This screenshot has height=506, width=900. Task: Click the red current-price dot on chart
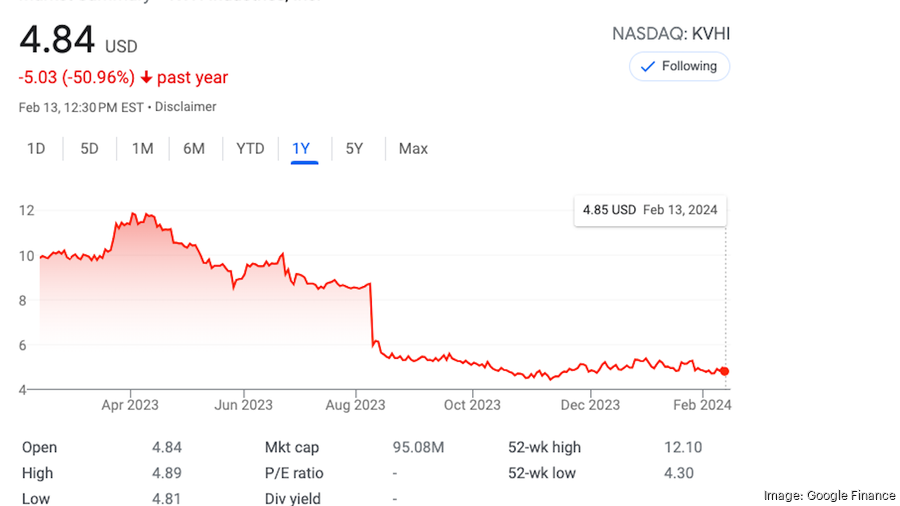[725, 371]
